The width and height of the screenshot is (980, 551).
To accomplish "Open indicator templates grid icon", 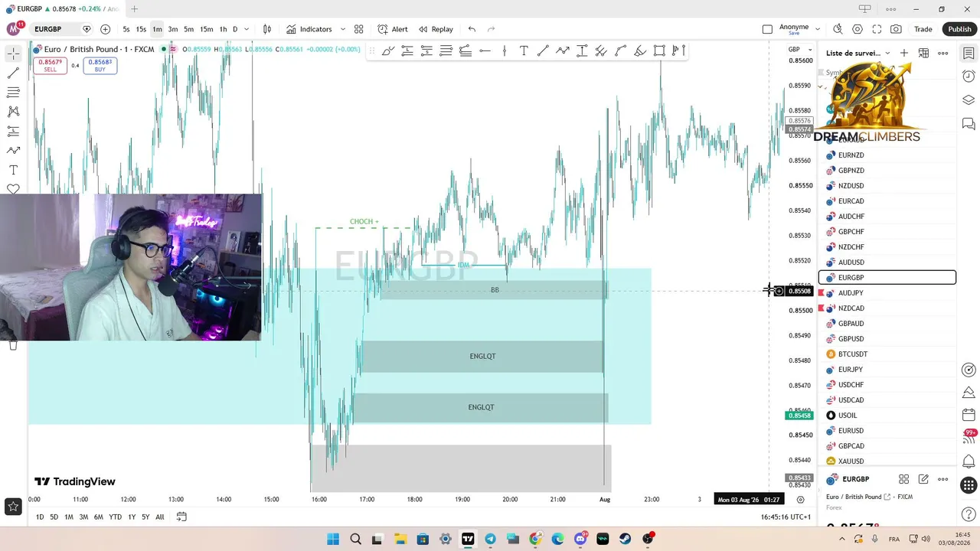I will [x=358, y=29].
